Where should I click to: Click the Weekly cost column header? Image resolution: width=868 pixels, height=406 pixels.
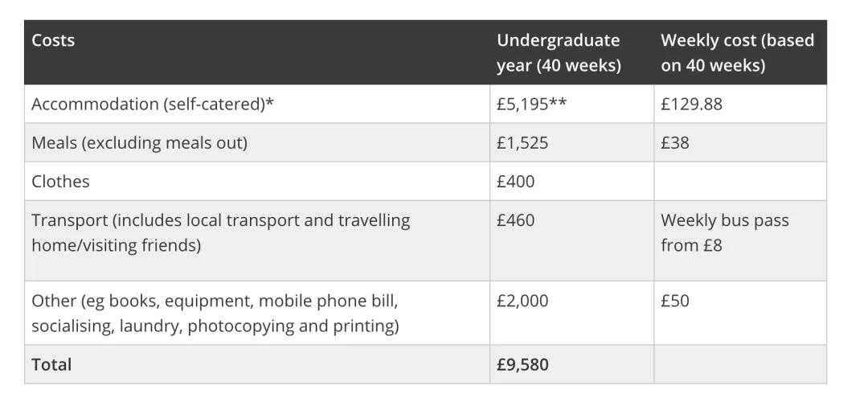pyautogui.click(x=737, y=52)
